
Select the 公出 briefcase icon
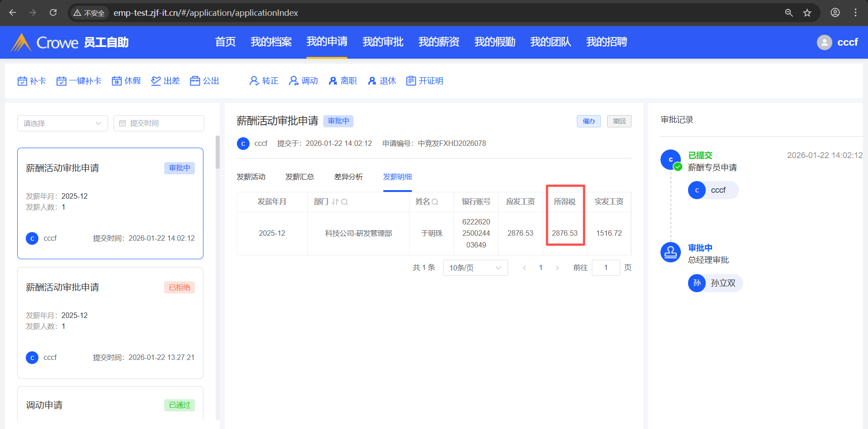click(195, 81)
